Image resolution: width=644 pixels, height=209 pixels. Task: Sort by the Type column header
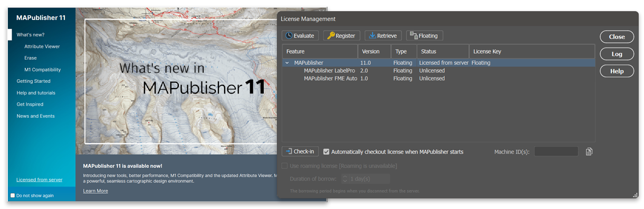click(x=404, y=51)
